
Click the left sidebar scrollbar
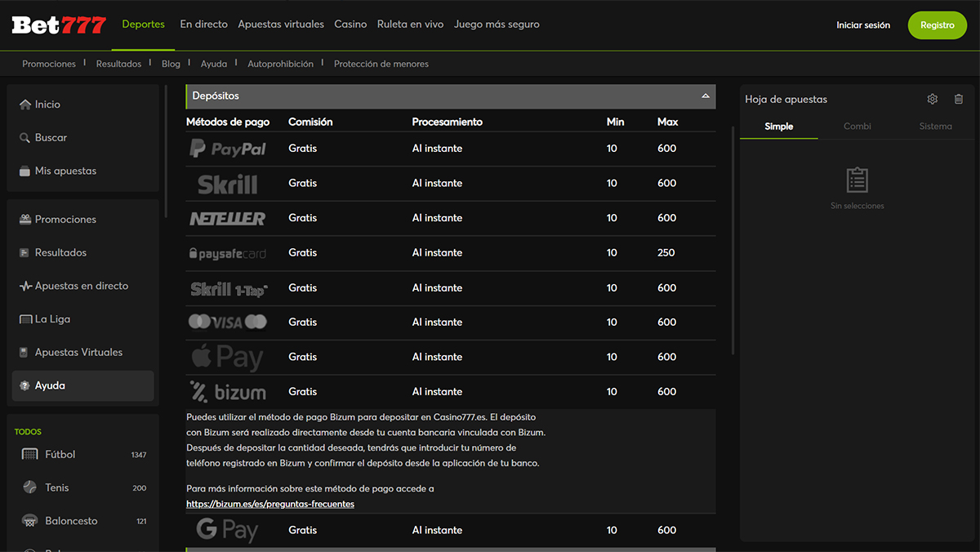(x=166, y=151)
